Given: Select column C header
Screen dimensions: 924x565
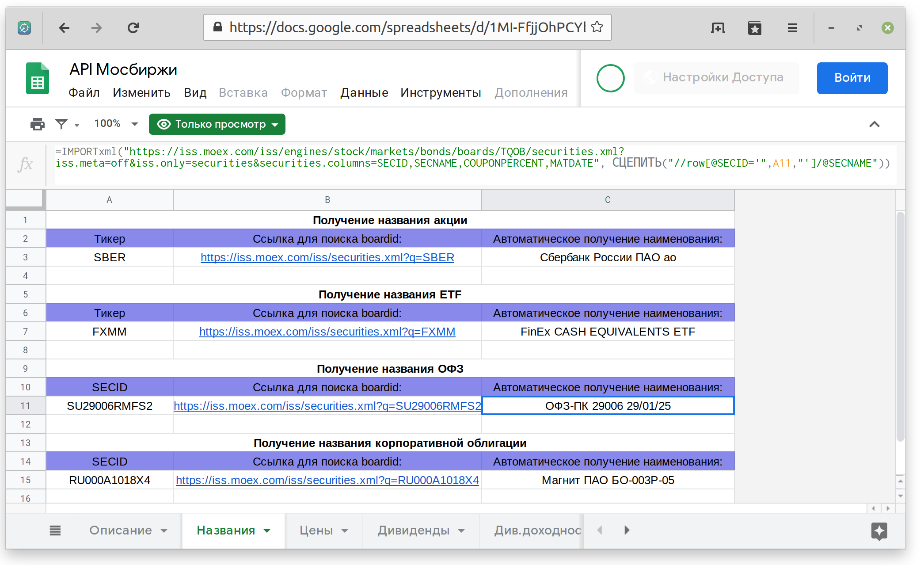Looking at the screenshot, I should pos(608,200).
